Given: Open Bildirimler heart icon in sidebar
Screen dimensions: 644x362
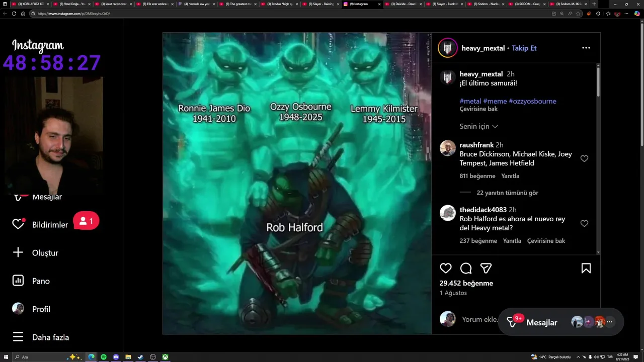Looking at the screenshot, I should [18, 224].
